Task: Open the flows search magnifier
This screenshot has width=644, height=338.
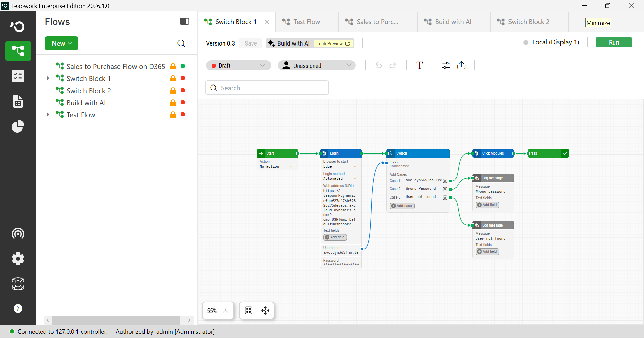Action: (x=181, y=43)
